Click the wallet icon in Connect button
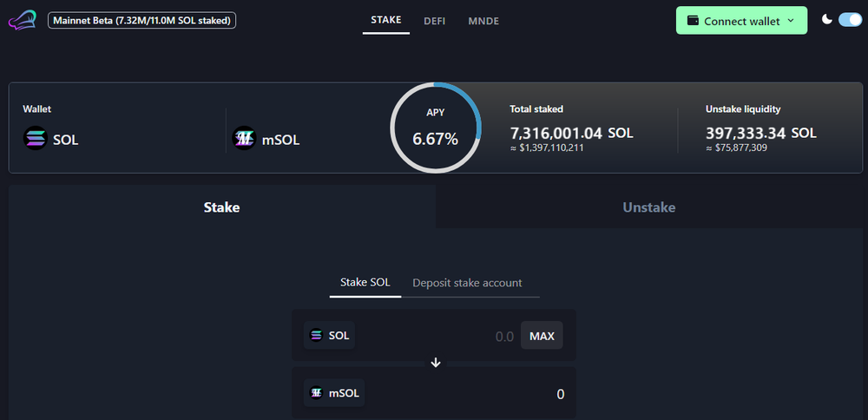This screenshot has width=868, height=420. click(x=694, y=20)
